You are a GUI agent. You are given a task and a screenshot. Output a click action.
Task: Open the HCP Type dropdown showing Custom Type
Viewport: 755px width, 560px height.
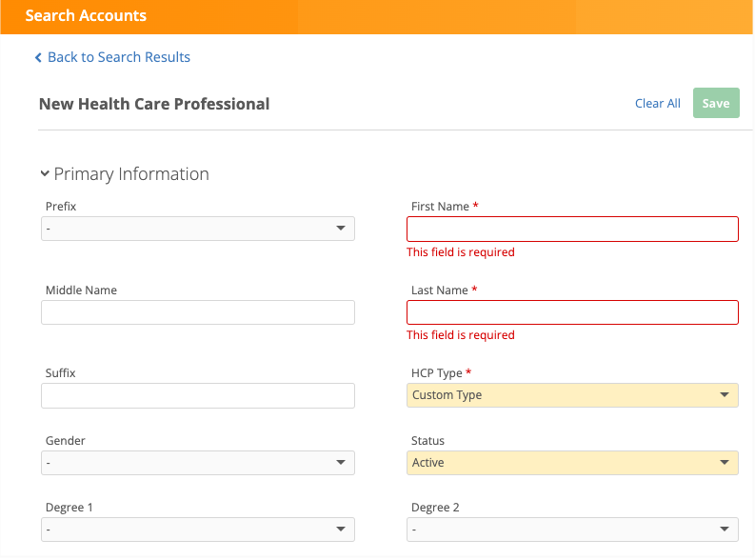(571, 395)
